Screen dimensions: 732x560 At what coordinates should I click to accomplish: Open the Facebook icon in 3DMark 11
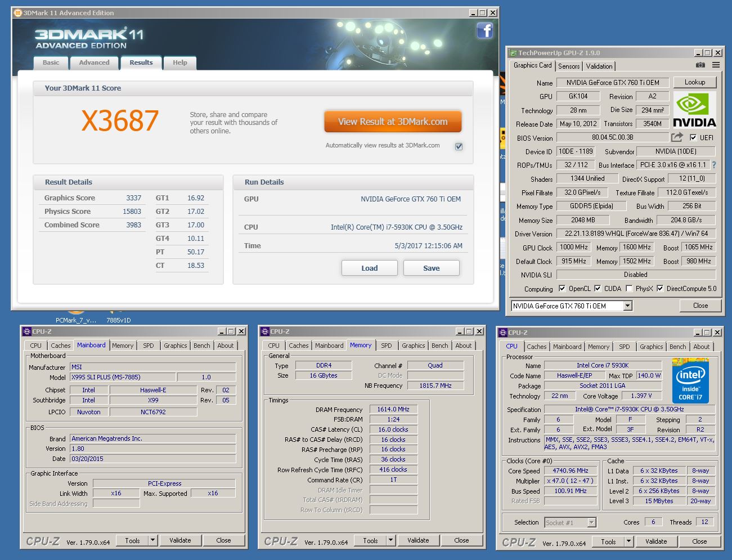(484, 30)
